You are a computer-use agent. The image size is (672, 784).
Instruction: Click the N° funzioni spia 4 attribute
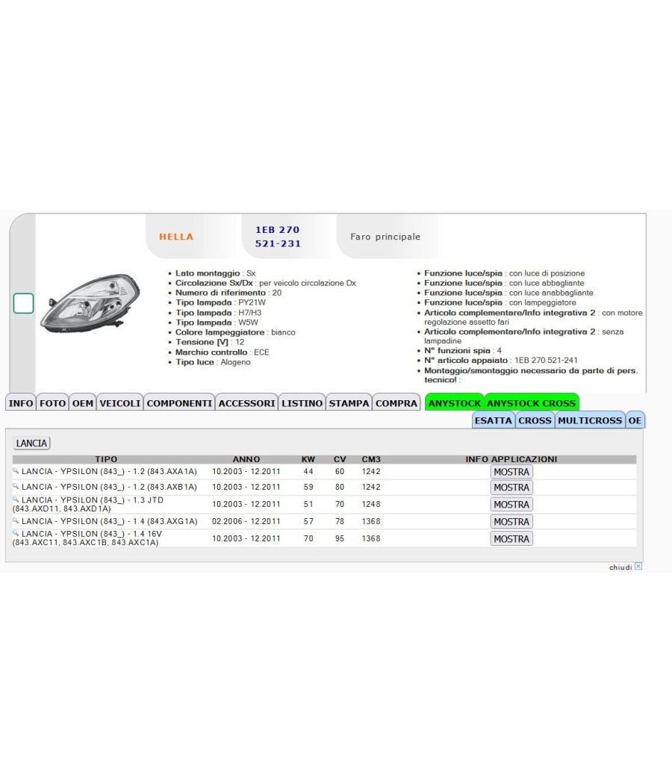(463, 350)
